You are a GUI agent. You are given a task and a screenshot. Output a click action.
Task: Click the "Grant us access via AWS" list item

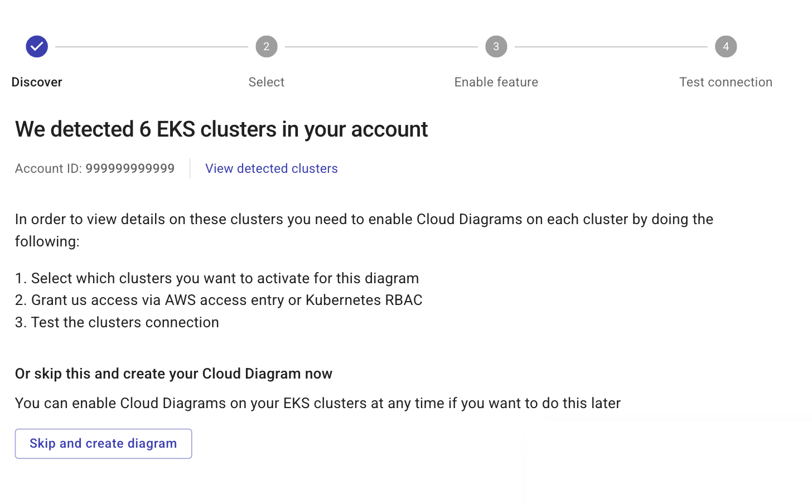(x=226, y=300)
